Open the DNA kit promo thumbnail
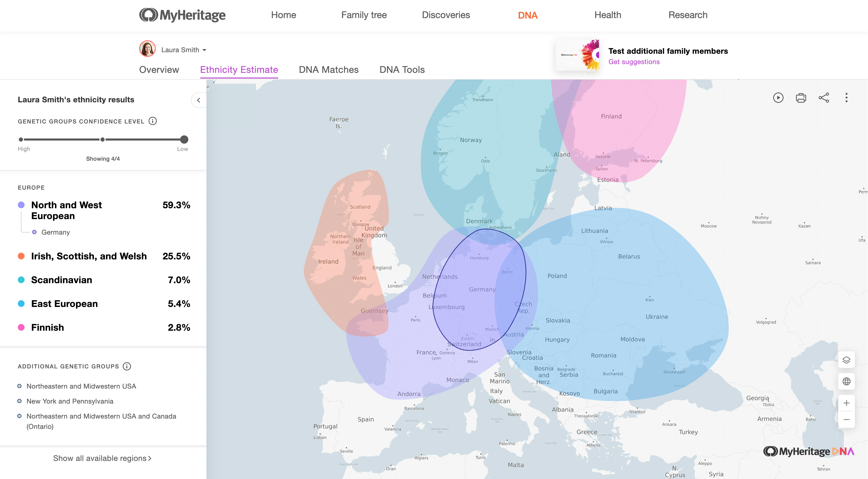868x479 pixels. pyautogui.click(x=577, y=55)
